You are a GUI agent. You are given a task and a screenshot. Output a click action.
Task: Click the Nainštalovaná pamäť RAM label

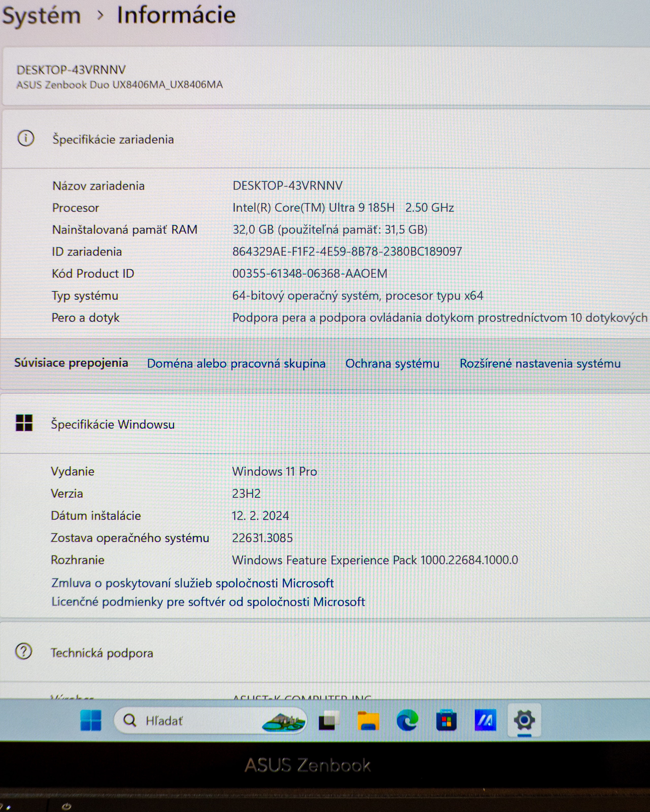coord(125,229)
